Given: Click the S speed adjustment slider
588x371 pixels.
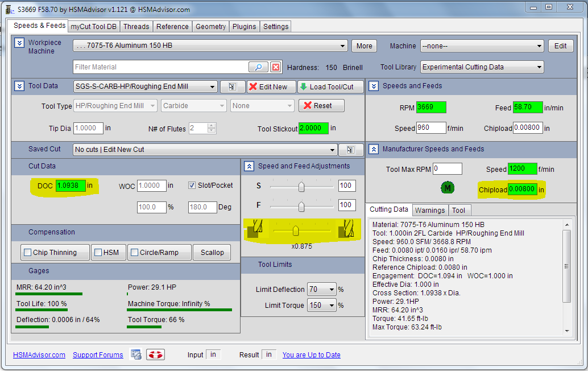Looking at the screenshot, I should click(301, 186).
